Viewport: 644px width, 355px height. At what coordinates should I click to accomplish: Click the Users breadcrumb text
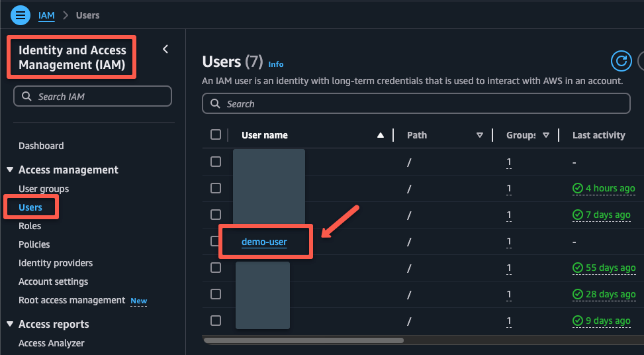[88, 16]
